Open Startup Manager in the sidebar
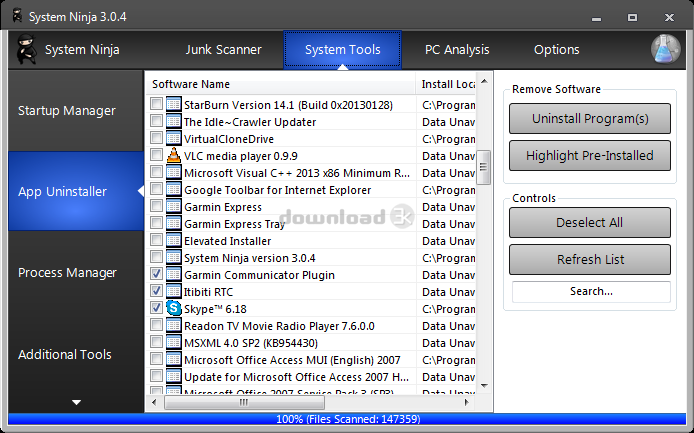694x433 pixels. (x=76, y=111)
